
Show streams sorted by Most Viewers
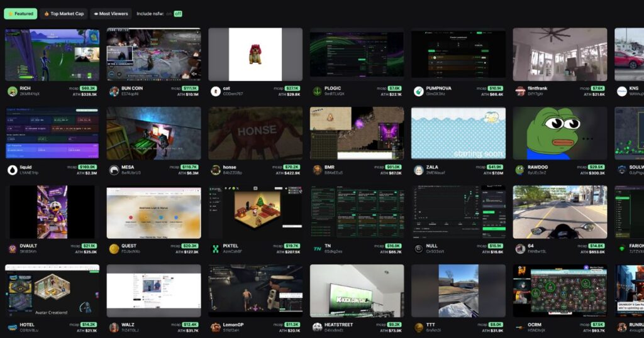click(111, 13)
